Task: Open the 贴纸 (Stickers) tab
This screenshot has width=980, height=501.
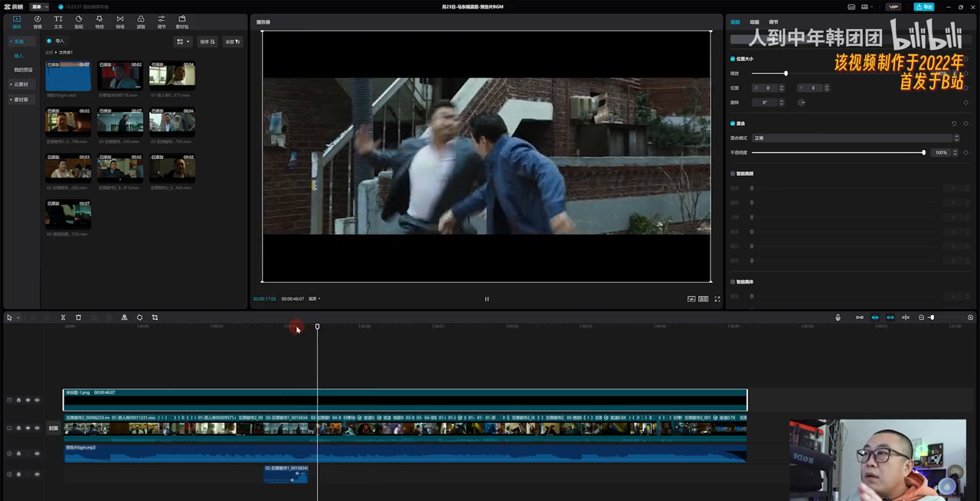Action: click(x=79, y=21)
